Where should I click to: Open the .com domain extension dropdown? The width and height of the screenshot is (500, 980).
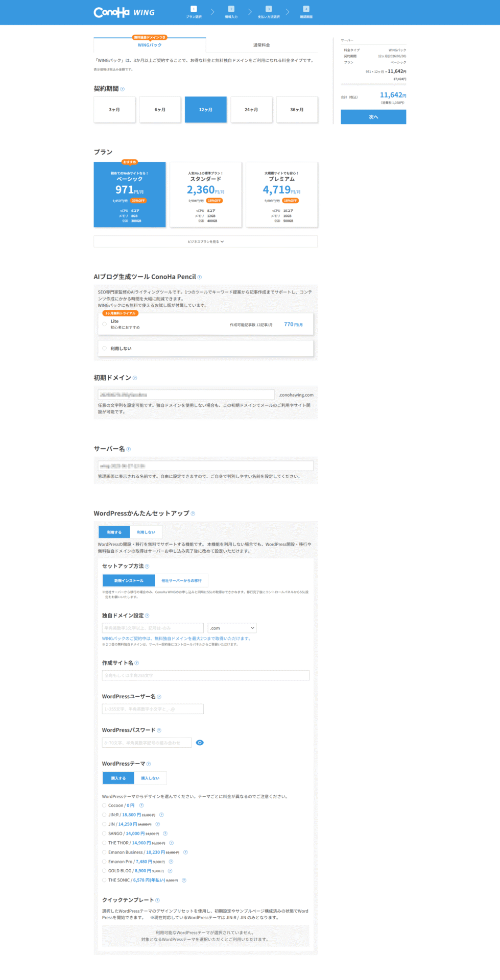tap(232, 628)
